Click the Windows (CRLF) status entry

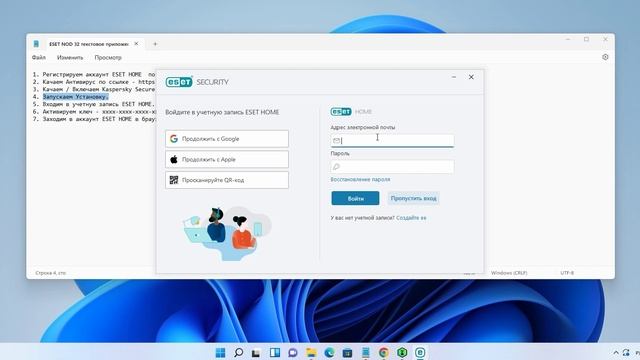(509, 273)
